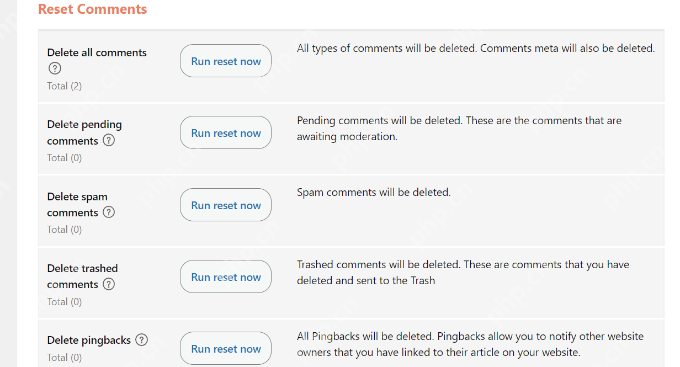This screenshot has height=367, width=680.
Task: Select the Delete all comments label
Action: click(x=97, y=52)
